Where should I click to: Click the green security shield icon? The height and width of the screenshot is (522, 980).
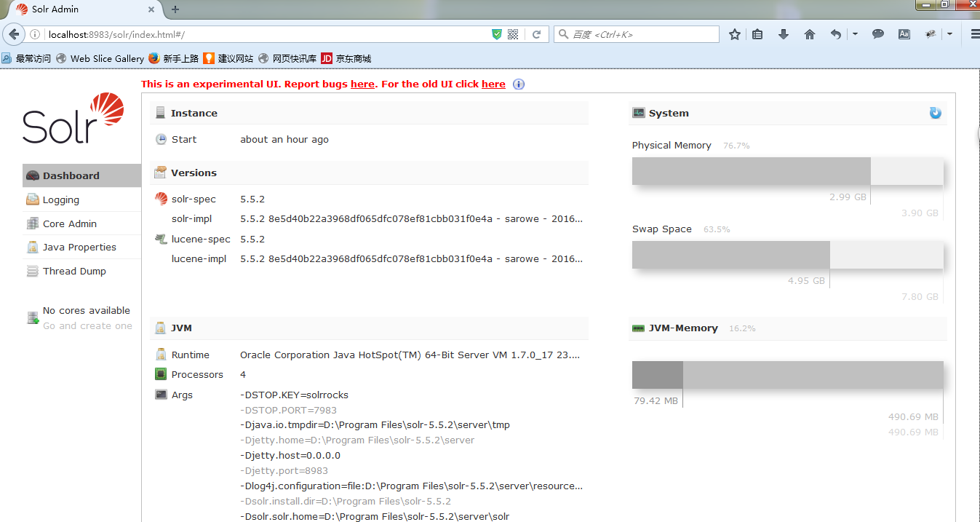pos(497,34)
